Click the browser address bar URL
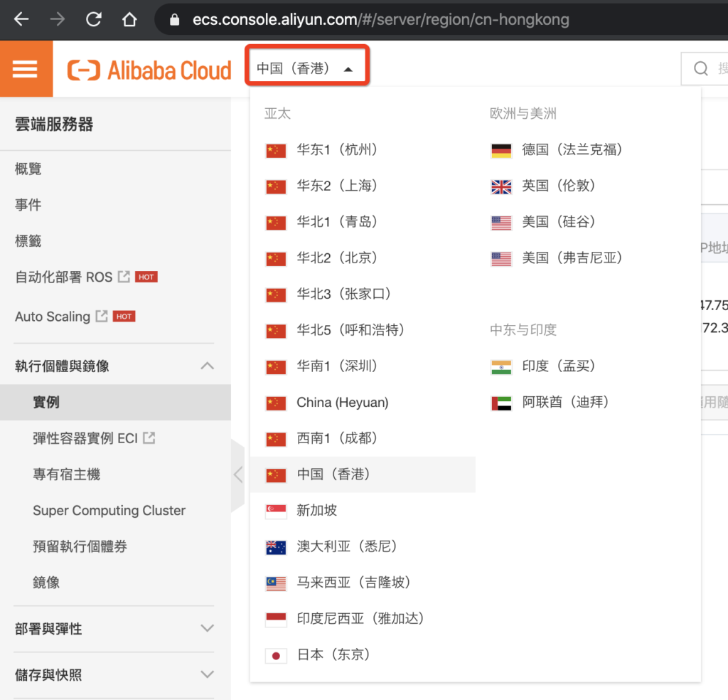 pyautogui.click(x=381, y=19)
